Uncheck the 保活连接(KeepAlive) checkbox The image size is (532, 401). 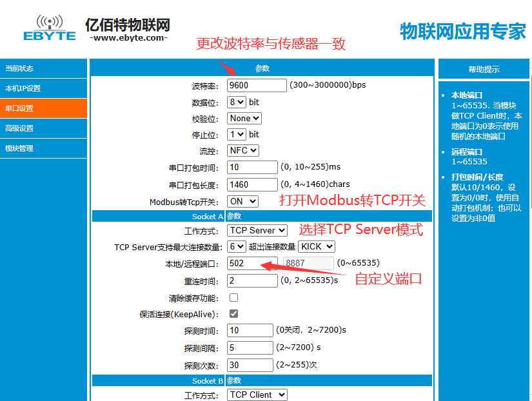(233, 314)
